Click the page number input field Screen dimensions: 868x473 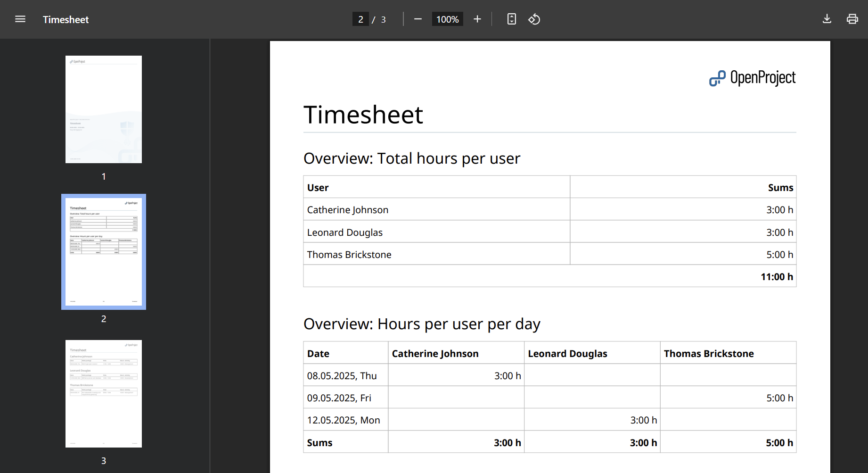pyautogui.click(x=360, y=19)
